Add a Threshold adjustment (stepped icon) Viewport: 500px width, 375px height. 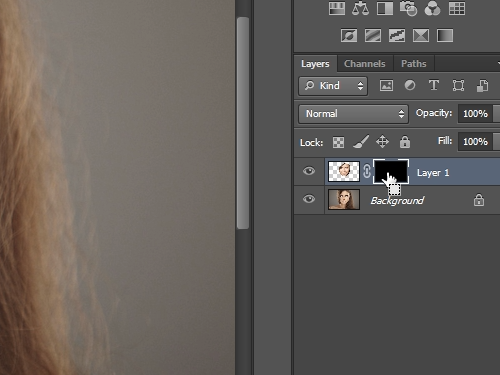397,35
